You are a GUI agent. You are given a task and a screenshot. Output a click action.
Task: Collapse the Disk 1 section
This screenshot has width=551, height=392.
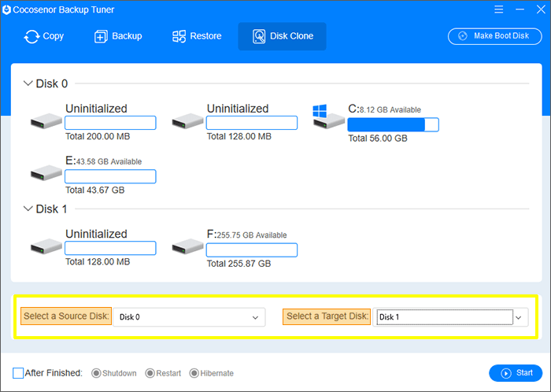28,209
